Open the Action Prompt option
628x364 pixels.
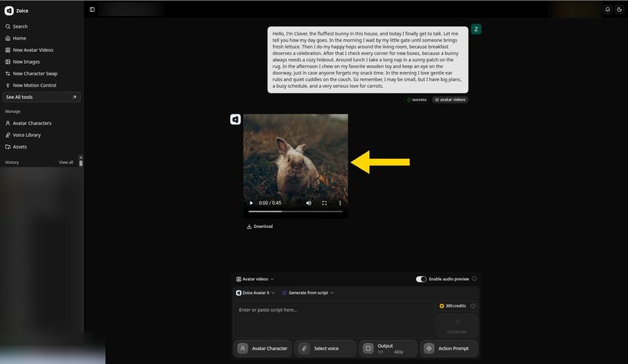click(449, 349)
